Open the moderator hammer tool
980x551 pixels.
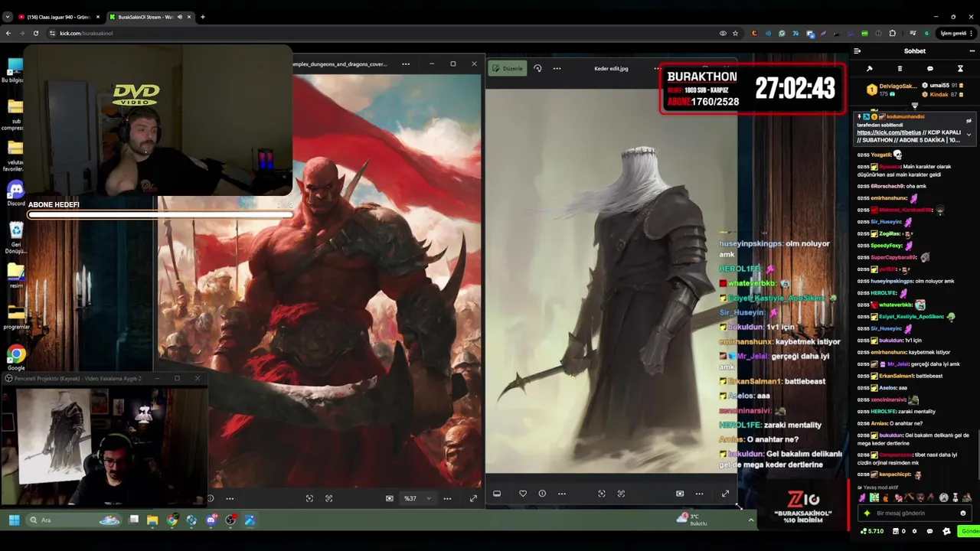(870, 69)
